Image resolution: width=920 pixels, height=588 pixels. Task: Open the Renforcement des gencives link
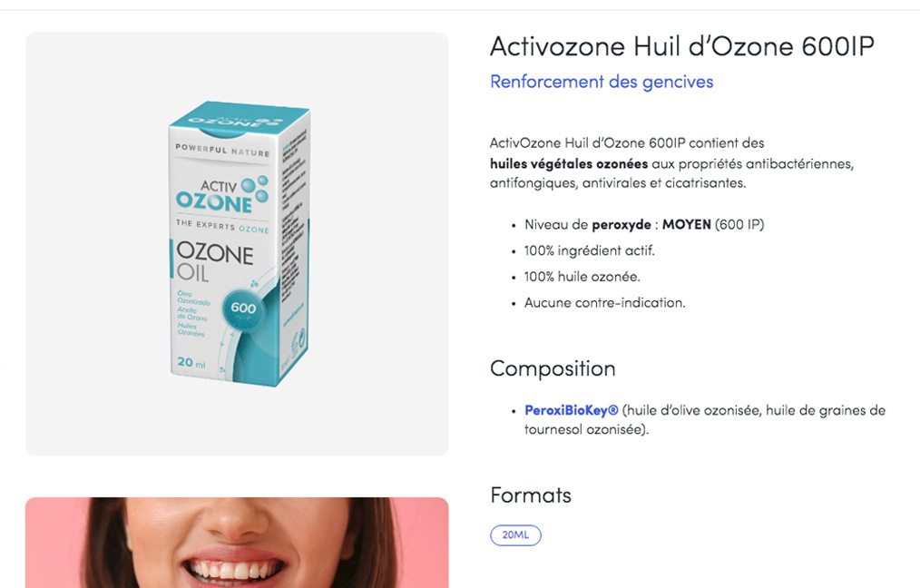(602, 82)
